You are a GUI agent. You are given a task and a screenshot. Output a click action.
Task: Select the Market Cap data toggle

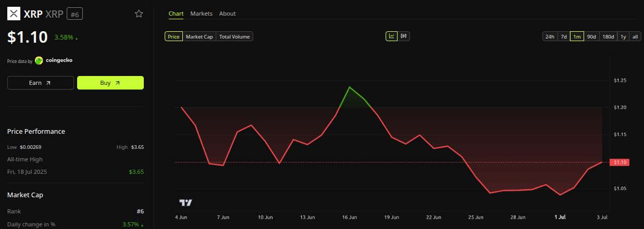[200, 36]
